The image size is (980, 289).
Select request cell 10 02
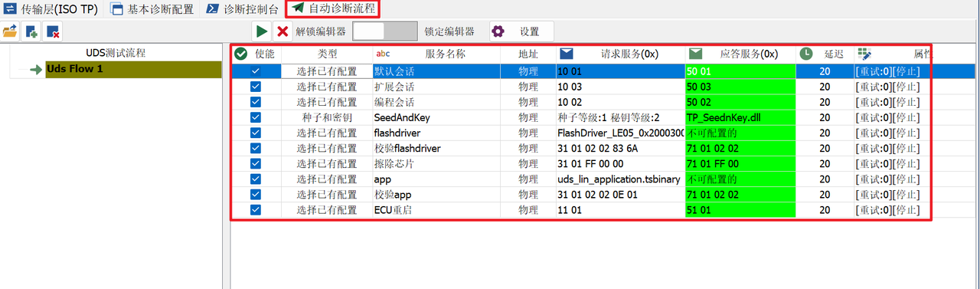click(621, 102)
